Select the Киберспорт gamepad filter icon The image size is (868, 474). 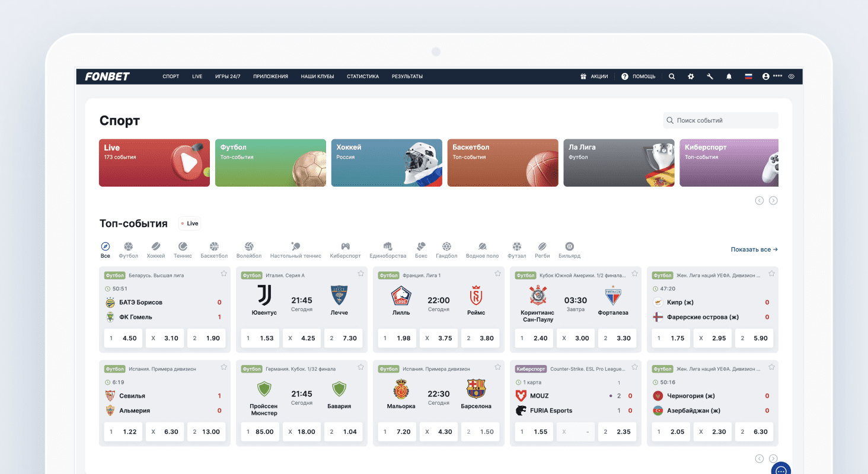(345, 246)
